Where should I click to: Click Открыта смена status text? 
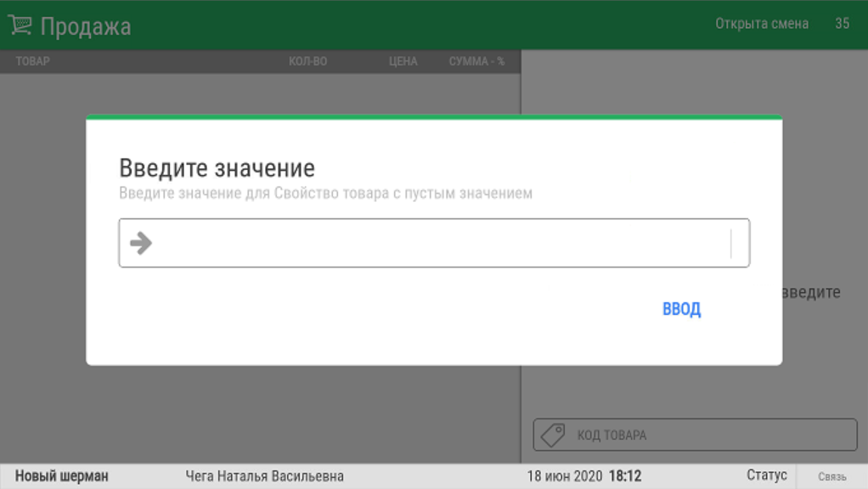point(762,24)
